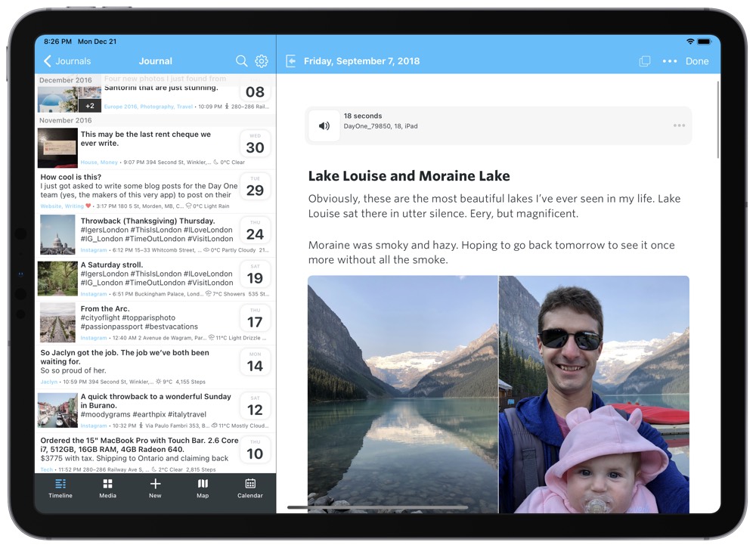The width and height of the screenshot is (756, 548).
Task: Go back to Journals list
Action: pos(67,61)
